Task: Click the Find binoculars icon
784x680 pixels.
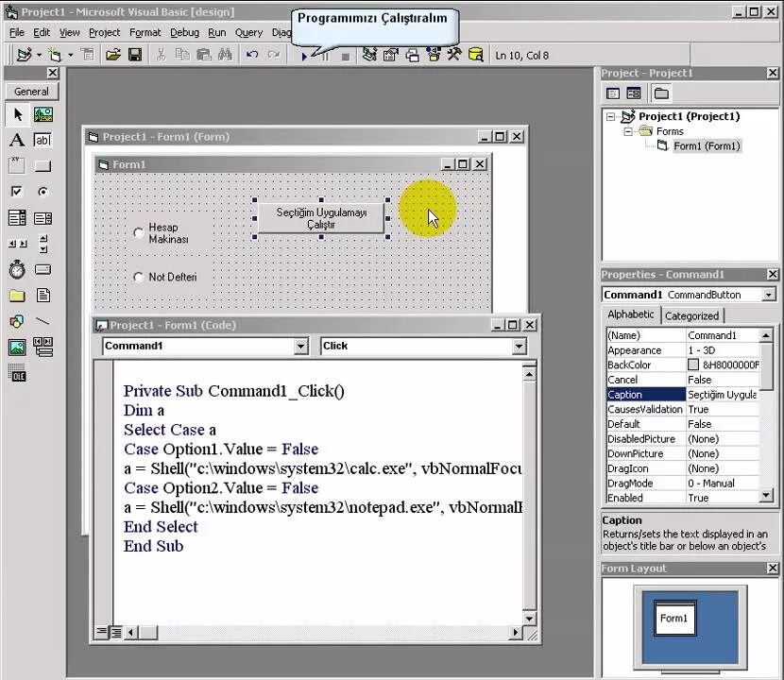Action: tap(225, 55)
